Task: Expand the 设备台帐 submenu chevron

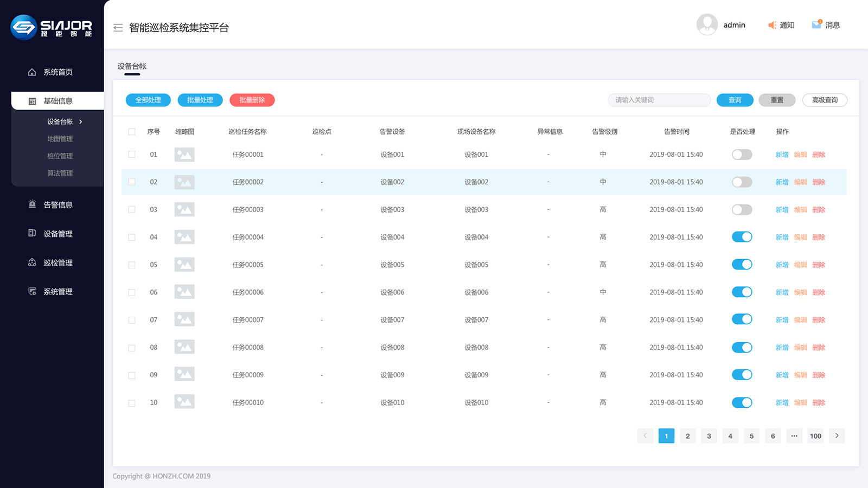Action: (80, 121)
